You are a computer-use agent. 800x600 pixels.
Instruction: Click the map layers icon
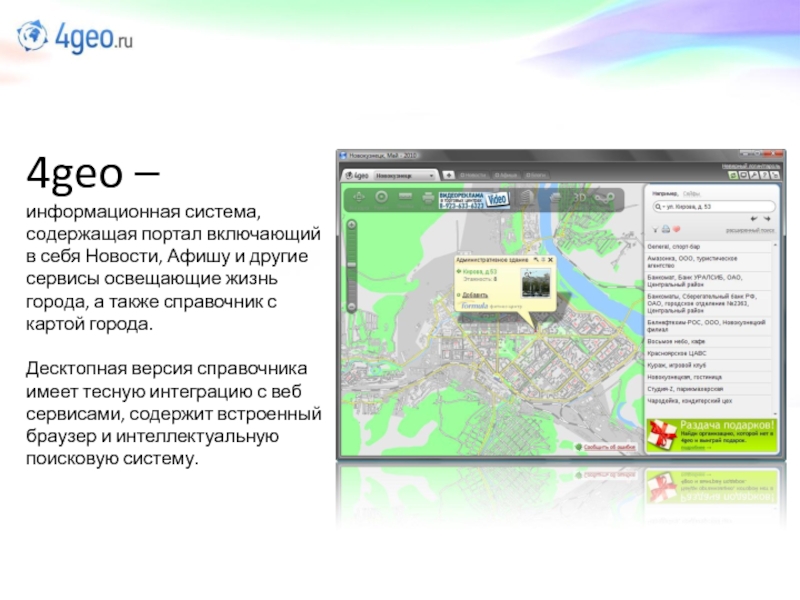(x=555, y=198)
